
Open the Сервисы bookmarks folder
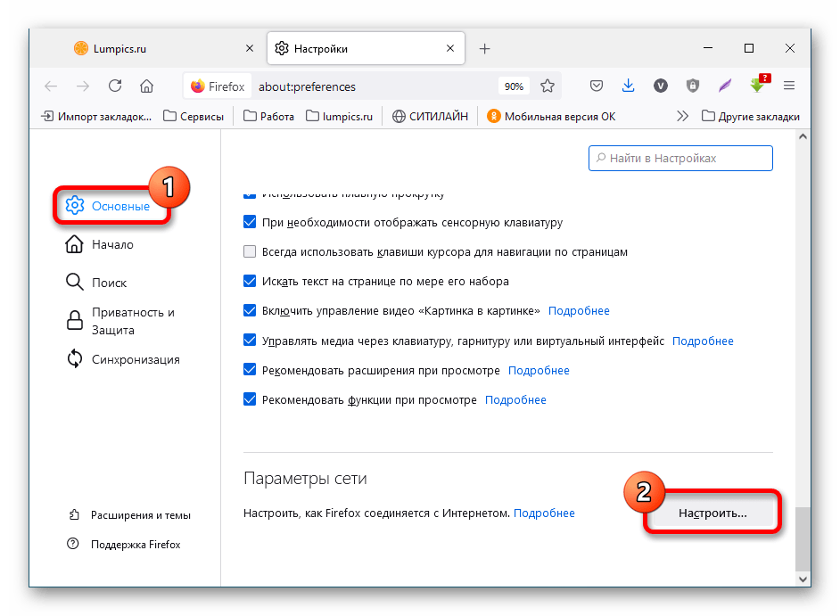(x=194, y=116)
